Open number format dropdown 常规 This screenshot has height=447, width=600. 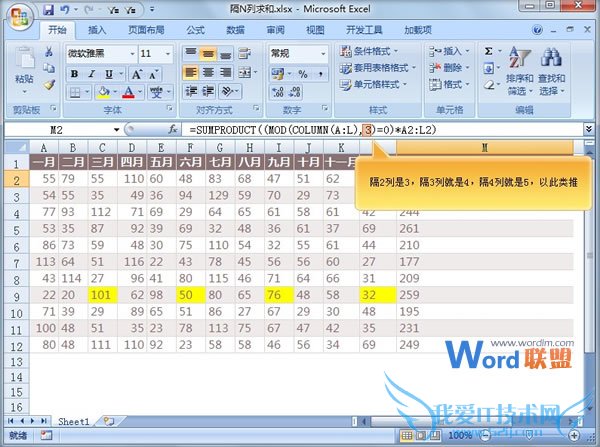click(323, 54)
